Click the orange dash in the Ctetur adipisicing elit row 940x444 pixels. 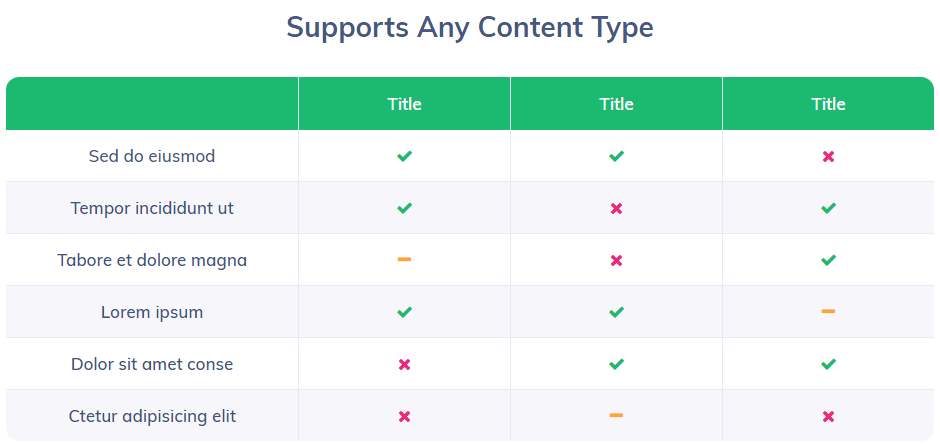(616, 415)
